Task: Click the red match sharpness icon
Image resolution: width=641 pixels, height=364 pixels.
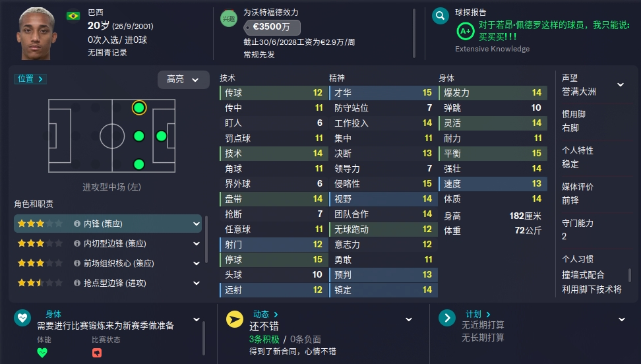Action: [97, 353]
